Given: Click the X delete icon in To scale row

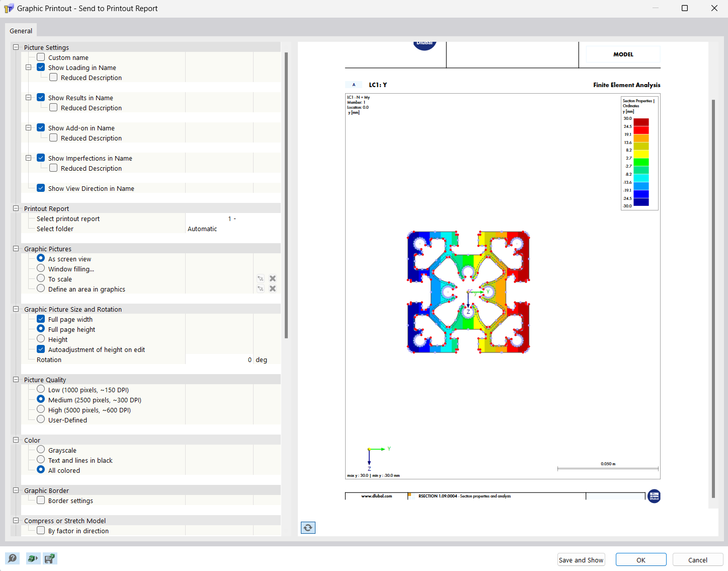Looking at the screenshot, I should coord(273,278).
